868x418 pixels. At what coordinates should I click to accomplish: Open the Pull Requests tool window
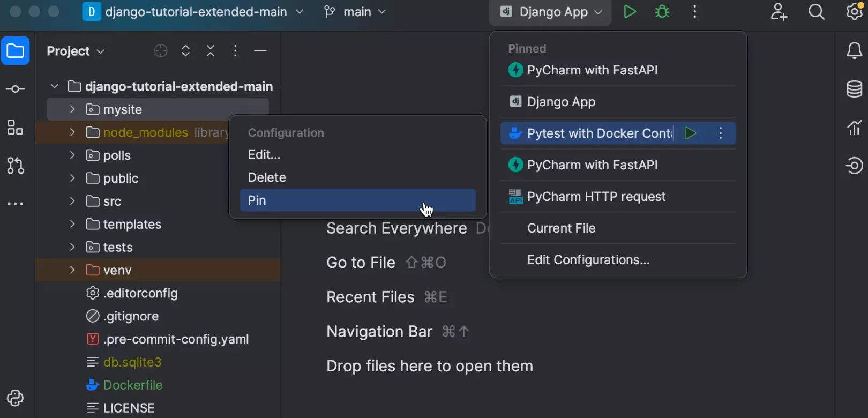click(15, 166)
